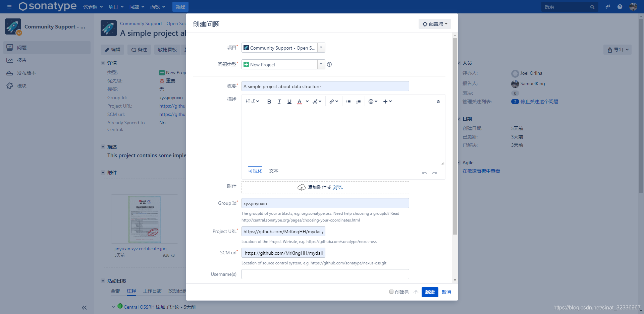Open the 样式 style dropdown
Image resolution: width=644 pixels, height=314 pixels.
pos(252,102)
